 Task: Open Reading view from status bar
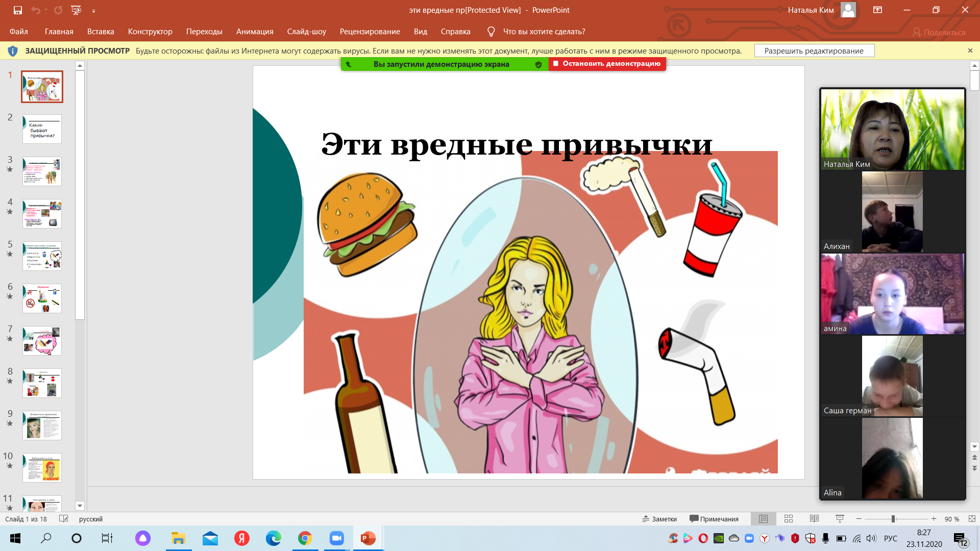tap(814, 519)
